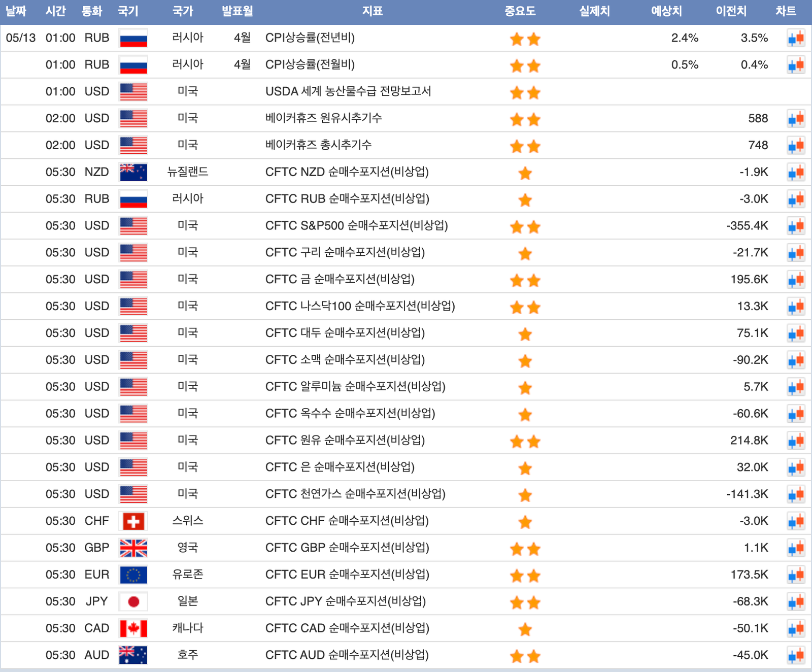Open CFTC GBP 순매수포지션 indicator

[347, 548]
